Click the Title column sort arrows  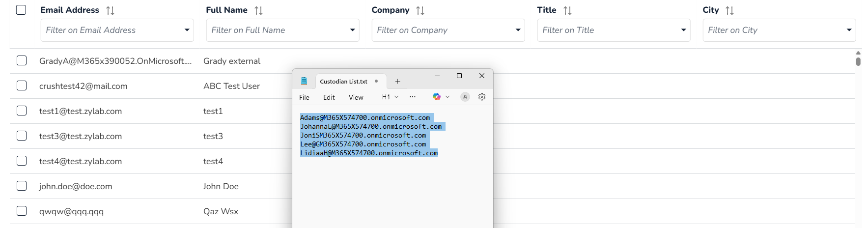coord(567,10)
